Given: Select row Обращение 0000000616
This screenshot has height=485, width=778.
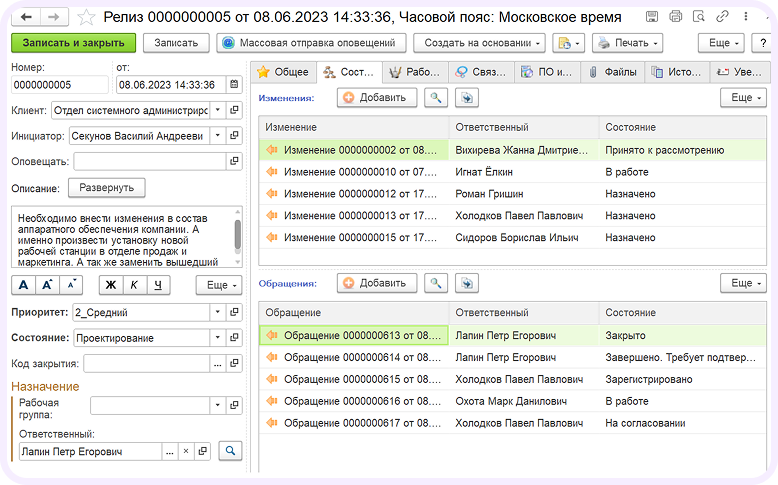Looking at the screenshot, I should point(513,401).
